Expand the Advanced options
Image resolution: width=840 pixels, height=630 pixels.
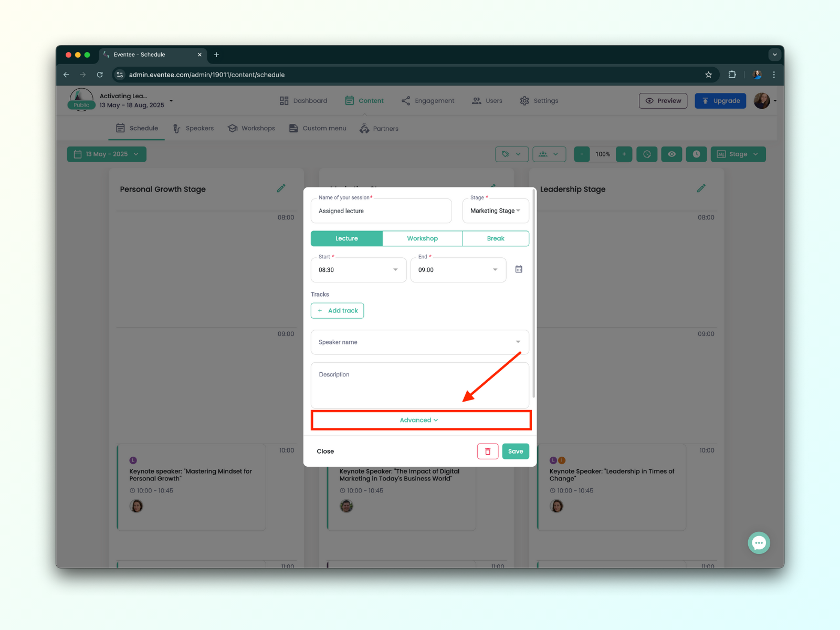tap(420, 420)
